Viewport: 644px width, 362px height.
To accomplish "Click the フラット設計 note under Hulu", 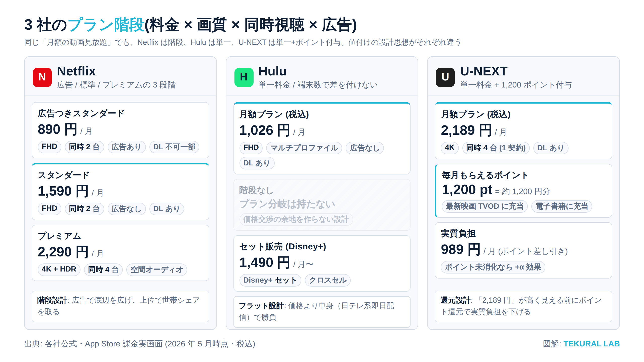I will click(322, 312).
